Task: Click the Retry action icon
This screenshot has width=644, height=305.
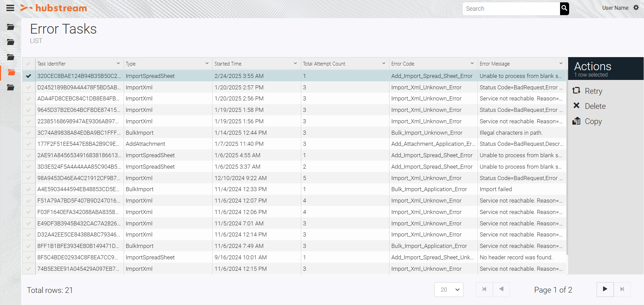Action: (x=576, y=91)
